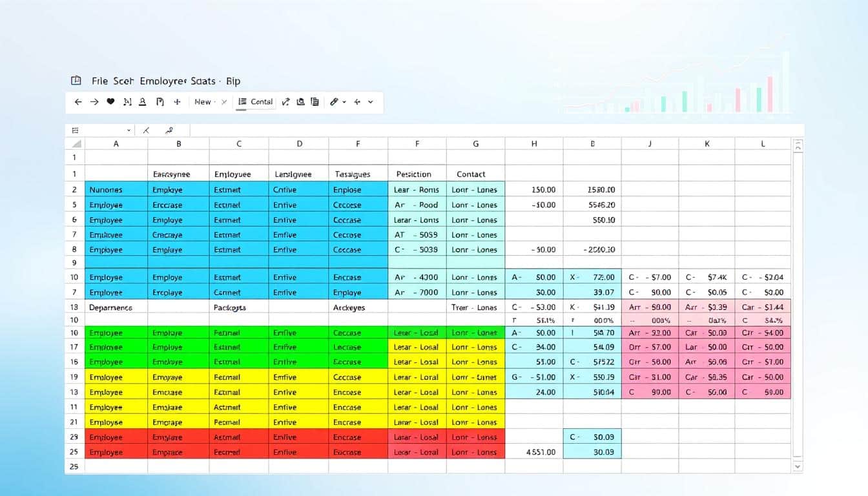
Task: Select row 19 header
Action: pyautogui.click(x=75, y=377)
